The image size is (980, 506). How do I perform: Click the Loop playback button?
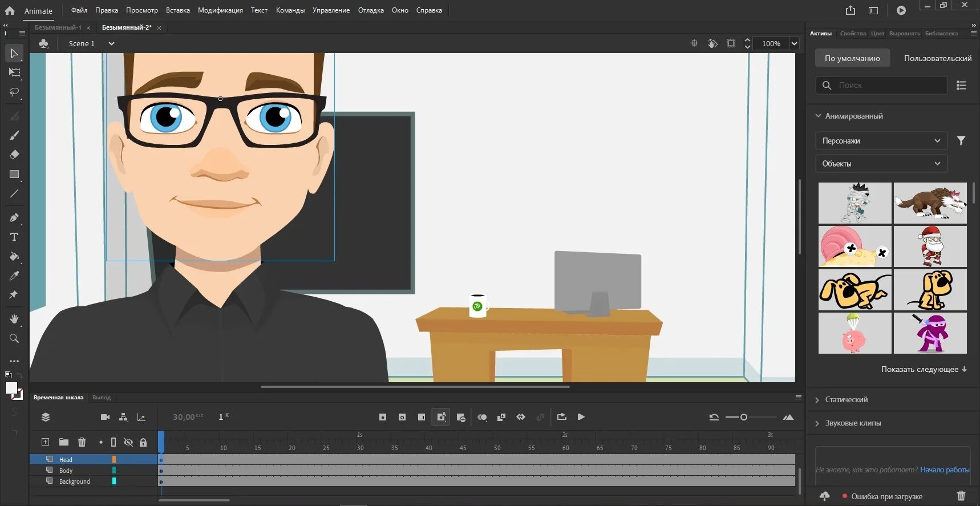(x=562, y=417)
